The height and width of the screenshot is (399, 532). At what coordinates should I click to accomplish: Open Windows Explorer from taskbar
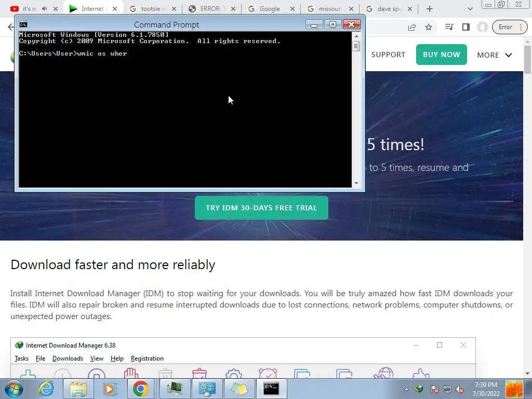click(x=78, y=389)
